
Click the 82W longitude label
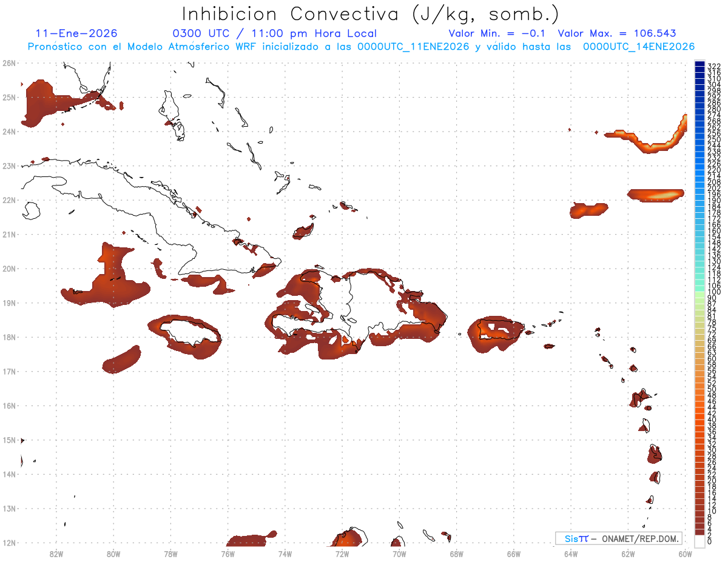click(x=56, y=554)
